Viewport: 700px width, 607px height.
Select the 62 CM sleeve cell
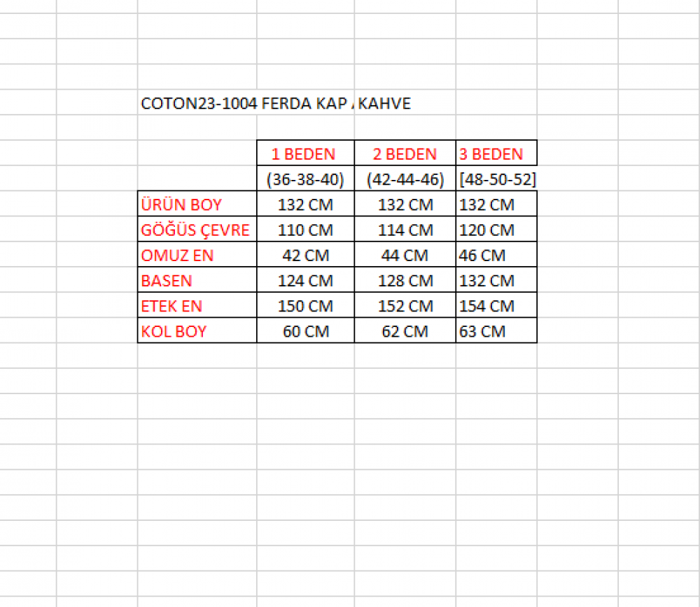tap(405, 331)
